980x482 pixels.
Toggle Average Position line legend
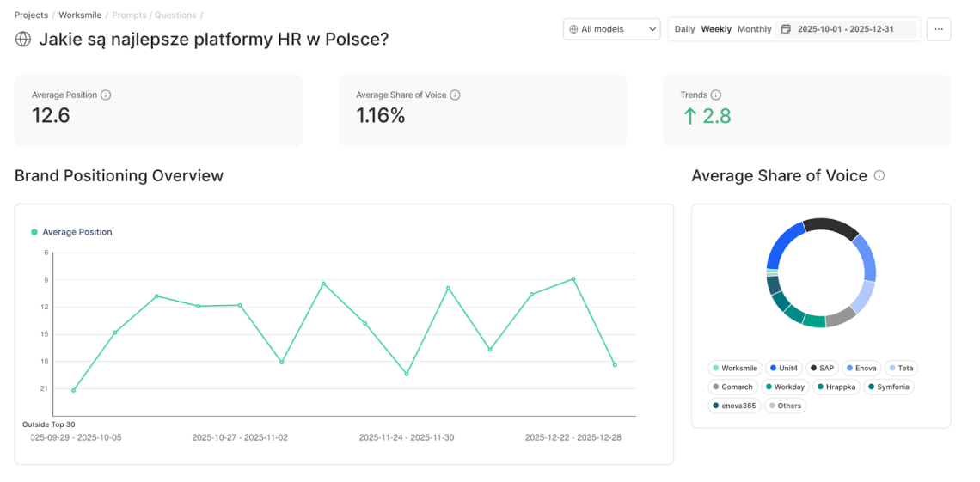(x=72, y=232)
